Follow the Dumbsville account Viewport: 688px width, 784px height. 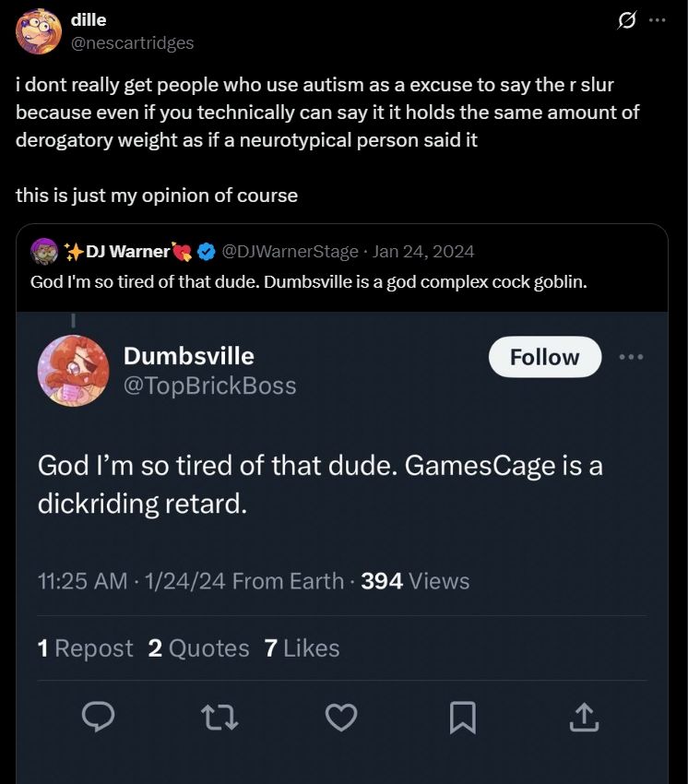tap(544, 357)
